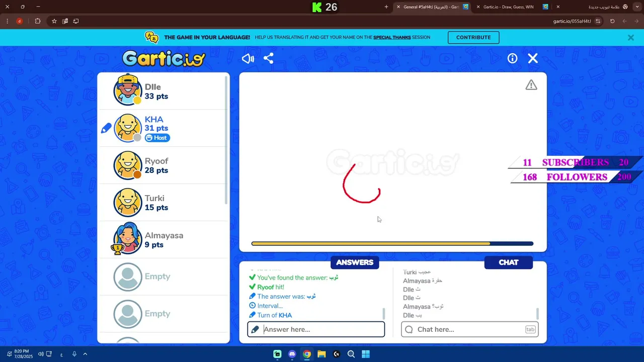Screen dimensions: 644x362
Task: Exit the Gartic room via X icon
Action: tap(533, 58)
